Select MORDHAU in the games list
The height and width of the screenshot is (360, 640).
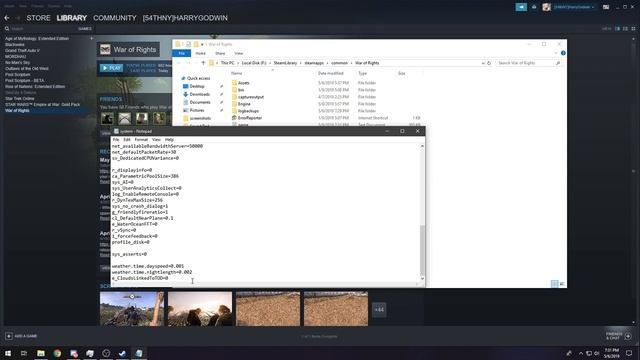(16, 56)
